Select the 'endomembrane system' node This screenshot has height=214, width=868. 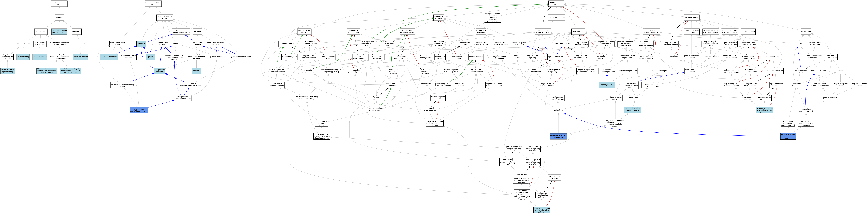(x=162, y=44)
